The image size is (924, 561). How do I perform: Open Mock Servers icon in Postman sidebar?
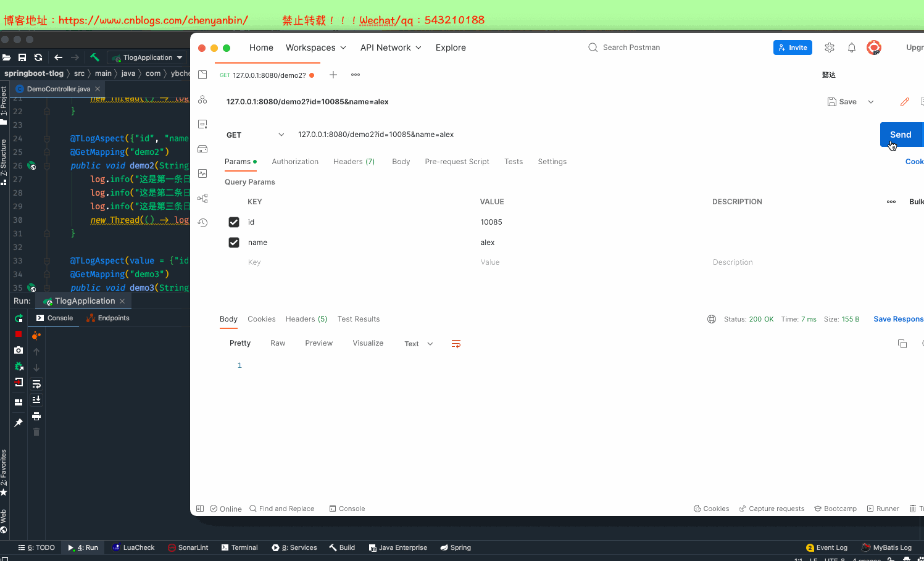(x=202, y=149)
